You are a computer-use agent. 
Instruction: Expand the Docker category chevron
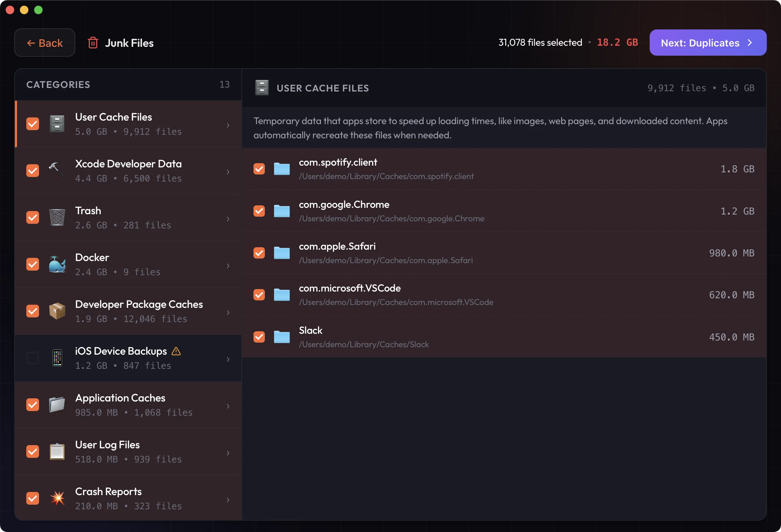tap(228, 266)
